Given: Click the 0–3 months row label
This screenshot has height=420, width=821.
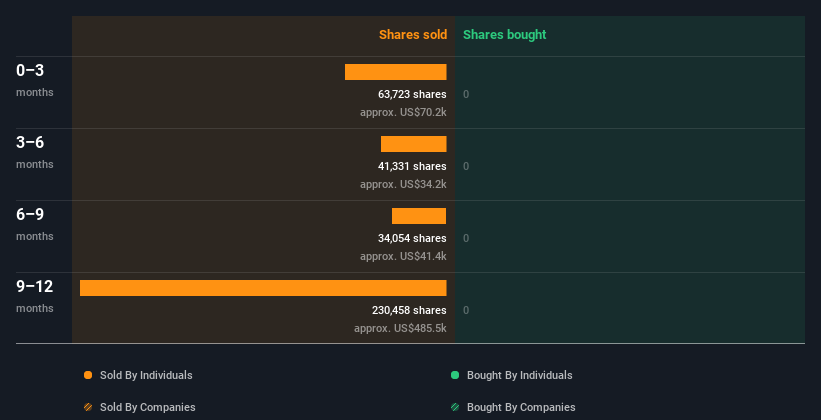Looking at the screenshot, I should click(35, 80).
